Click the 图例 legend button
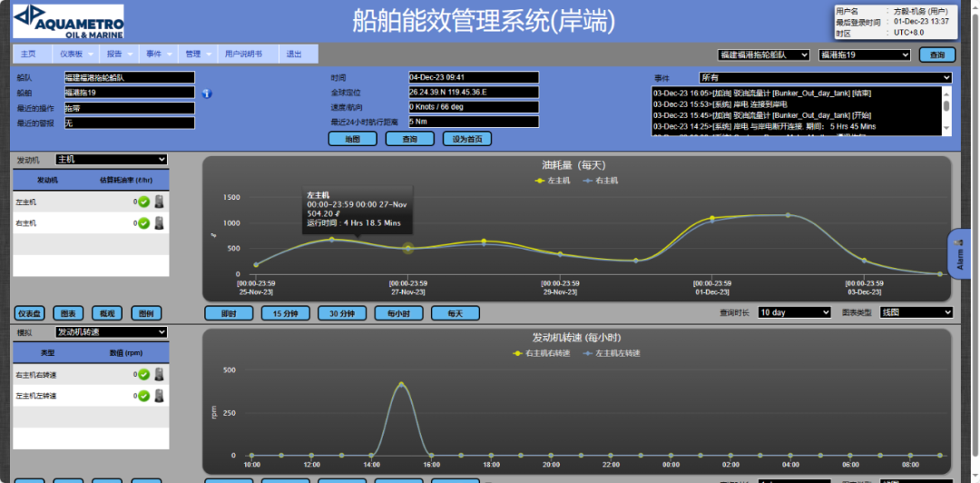980x483 pixels. pyautogui.click(x=145, y=313)
